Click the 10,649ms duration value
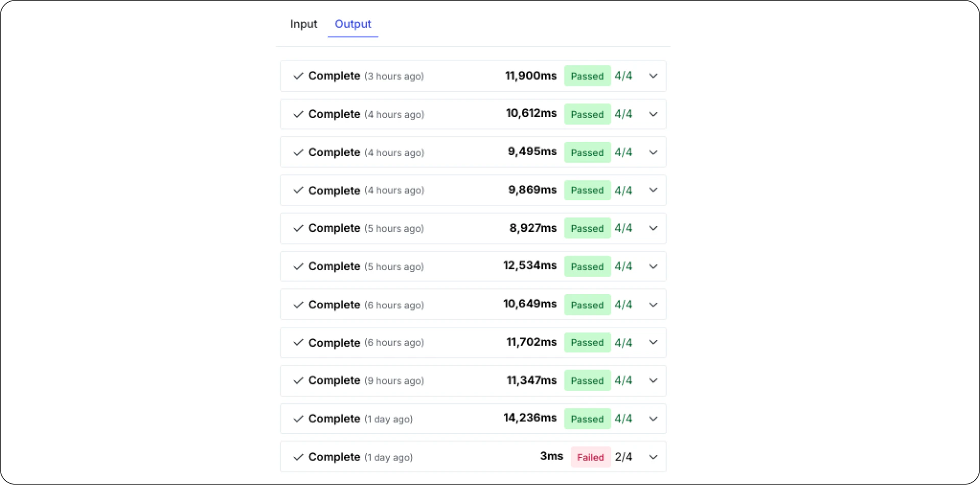Screen dimensions: 980x485 [x=530, y=304]
